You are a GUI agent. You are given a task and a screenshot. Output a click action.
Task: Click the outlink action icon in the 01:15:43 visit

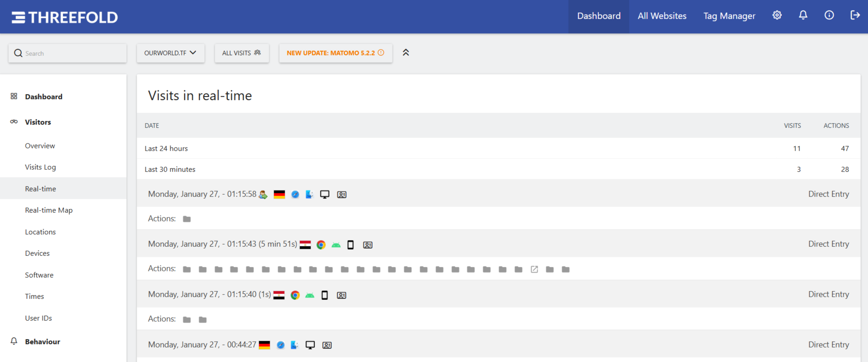(534, 269)
